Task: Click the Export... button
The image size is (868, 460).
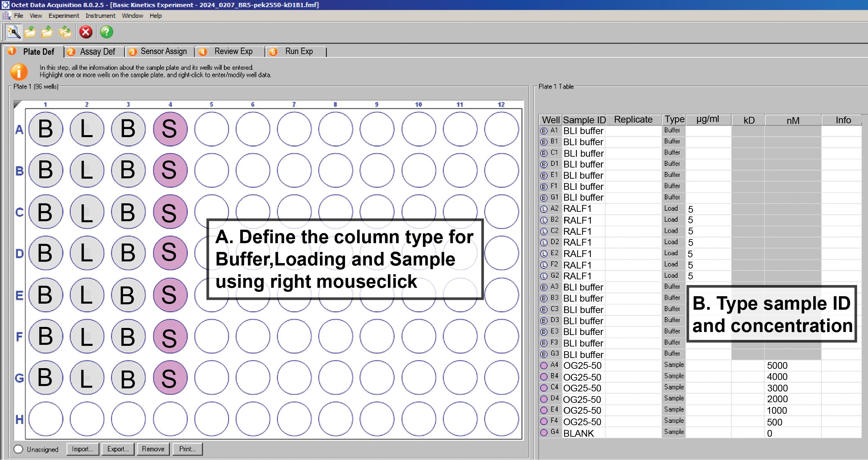Action: tap(118, 449)
